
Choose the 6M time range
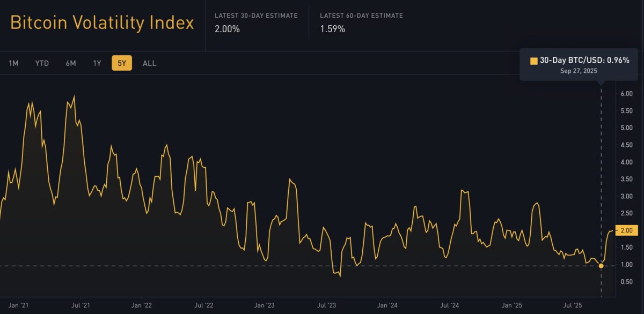(x=70, y=63)
